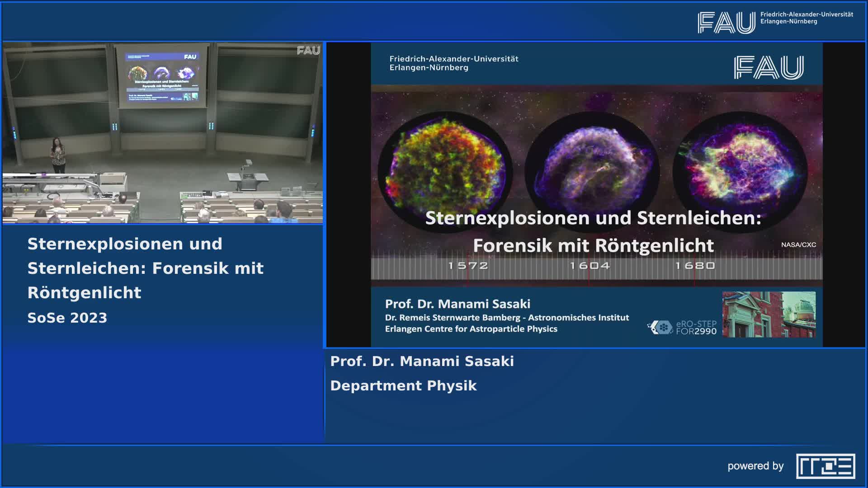Toggle the lecture hall camera view
This screenshot has width=868, height=488.
[163, 133]
